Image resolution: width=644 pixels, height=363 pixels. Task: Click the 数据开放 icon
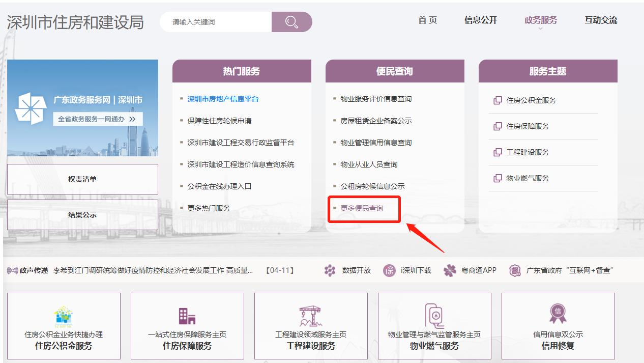click(330, 270)
